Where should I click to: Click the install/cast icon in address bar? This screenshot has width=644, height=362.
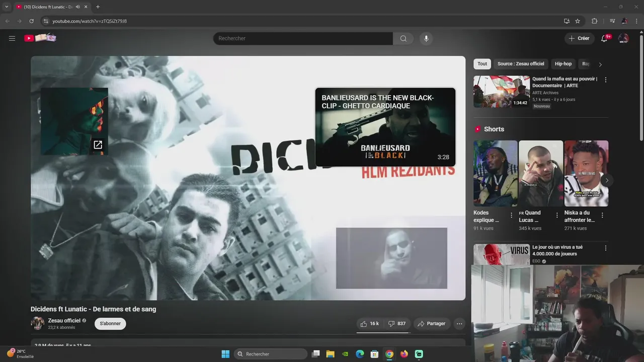(x=567, y=21)
